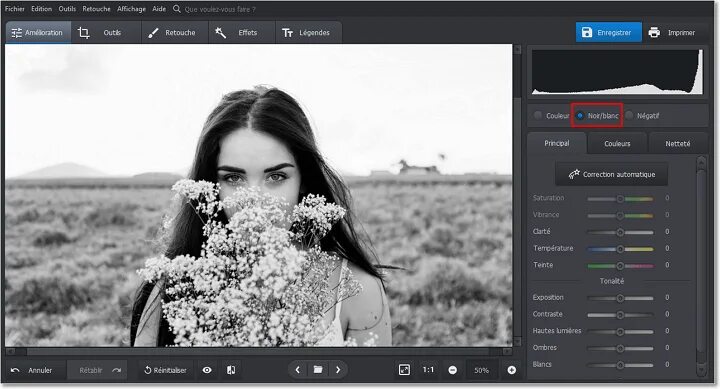Adjust the Teinte slider
Screen dimensions: 720x389
tap(620, 265)
